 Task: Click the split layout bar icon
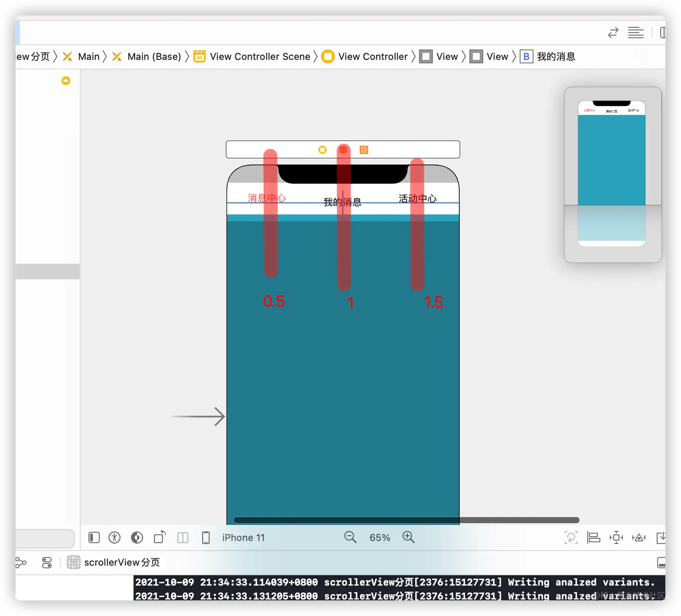[x=183, y=537]
